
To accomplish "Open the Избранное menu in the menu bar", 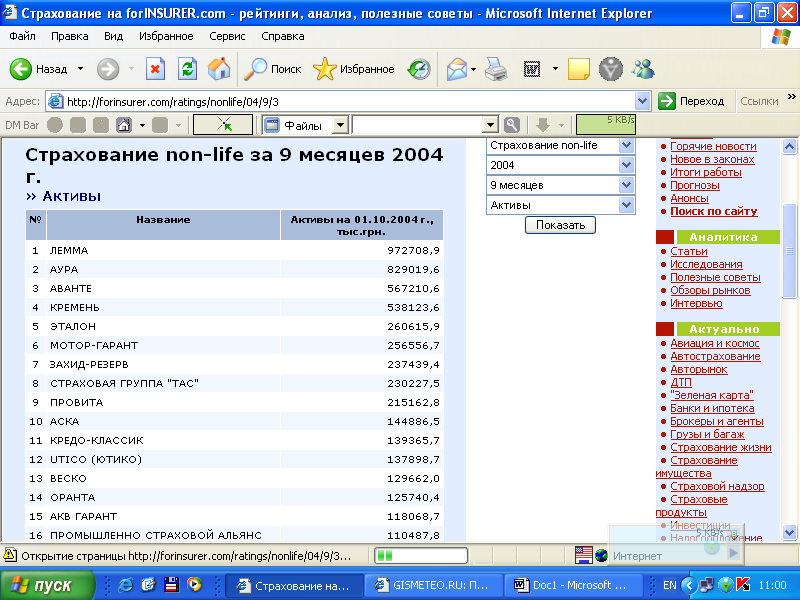I will tap(167, 36).
